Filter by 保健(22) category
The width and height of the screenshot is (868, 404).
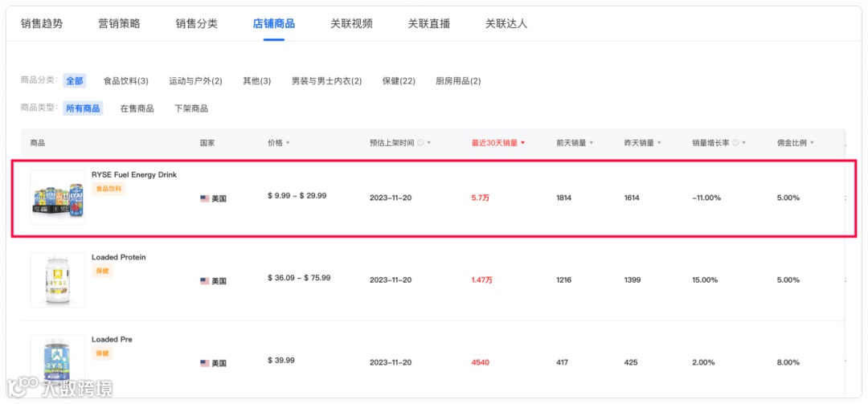tap(399, 81)
